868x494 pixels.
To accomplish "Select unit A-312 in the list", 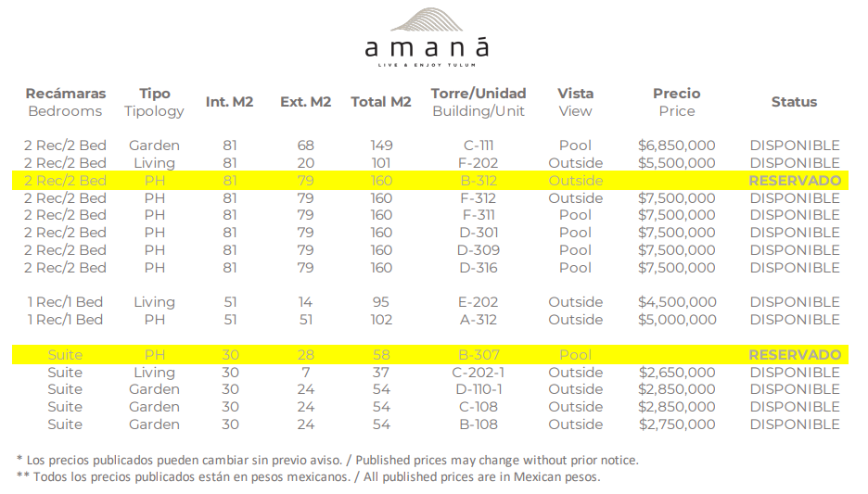I will pos(478,320).
